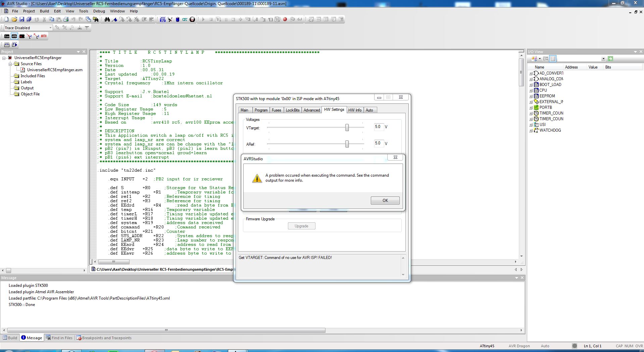The height and width of the screenshot is (352, 644).
Task: Click the Find in Files toolbar icon
Action: [96, 19]
